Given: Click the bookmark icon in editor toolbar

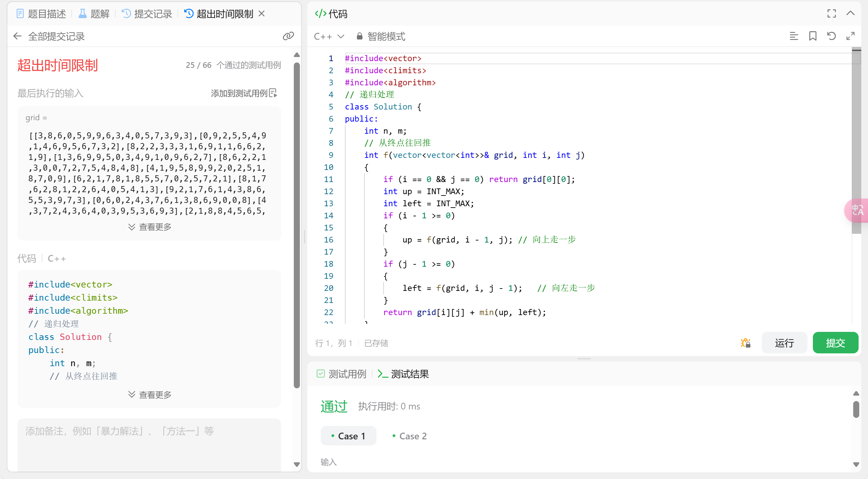Looking at the screenshot, I should tap(813, 36).
